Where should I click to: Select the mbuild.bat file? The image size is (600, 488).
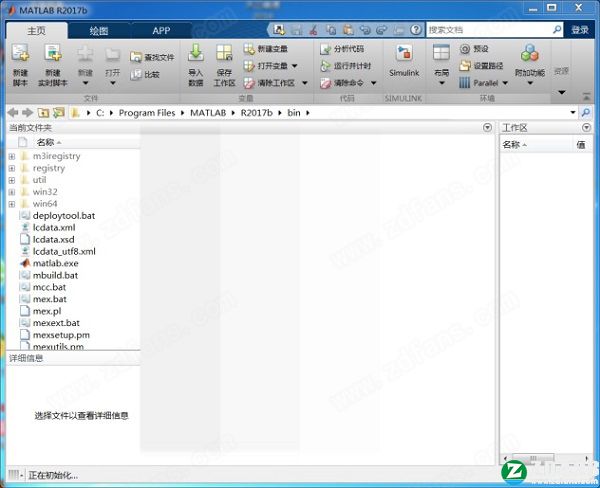point(55,275)
